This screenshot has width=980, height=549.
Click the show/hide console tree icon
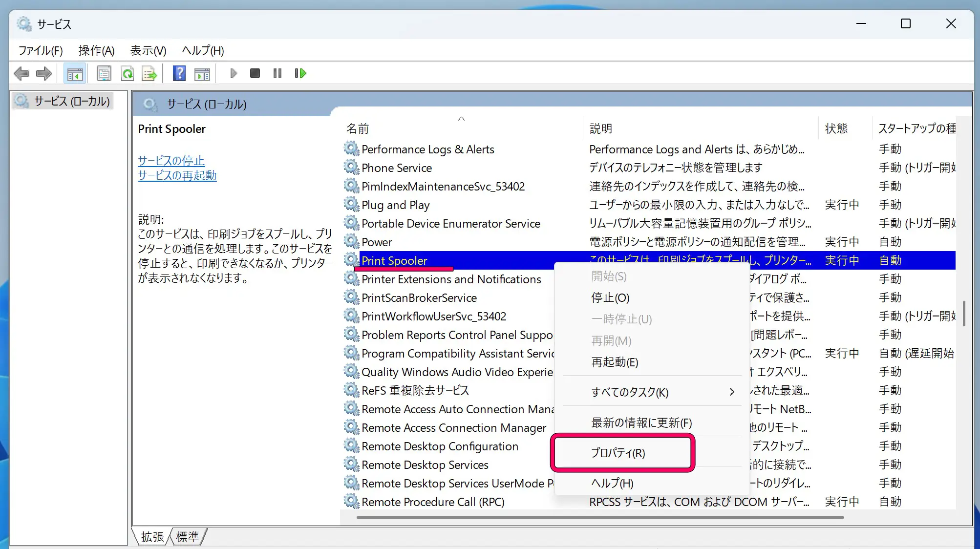coord(75,74)
